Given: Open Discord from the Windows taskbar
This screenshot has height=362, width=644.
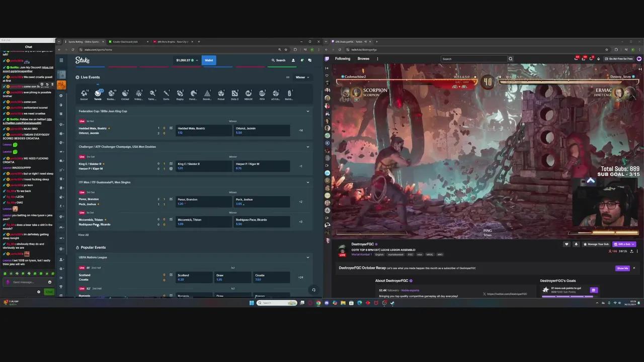Looking at the screenshot, I should 327,303.
